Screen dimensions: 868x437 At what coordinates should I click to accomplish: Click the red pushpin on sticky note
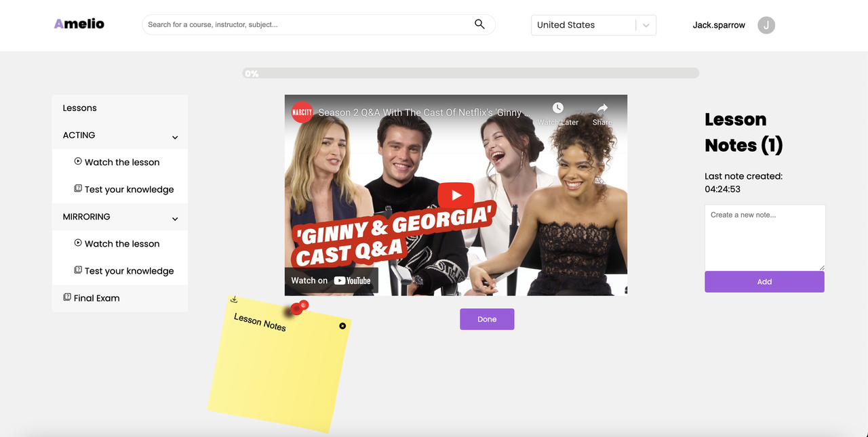tap(299, 308)
